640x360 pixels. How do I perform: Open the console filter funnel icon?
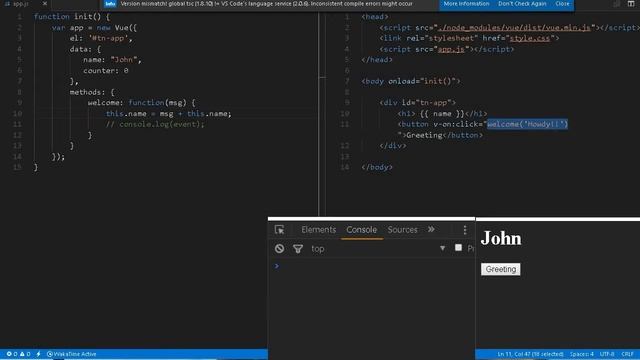tap(298, 249)
